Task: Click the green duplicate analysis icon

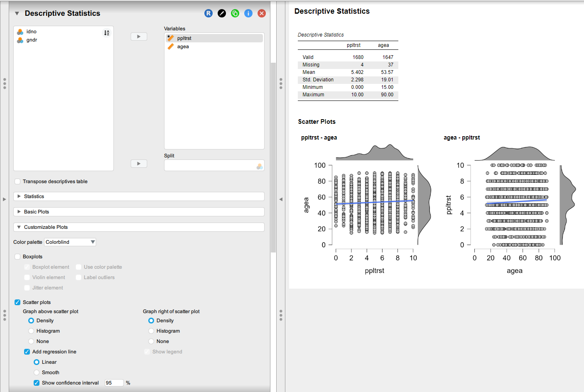Action: pos(235,13)
